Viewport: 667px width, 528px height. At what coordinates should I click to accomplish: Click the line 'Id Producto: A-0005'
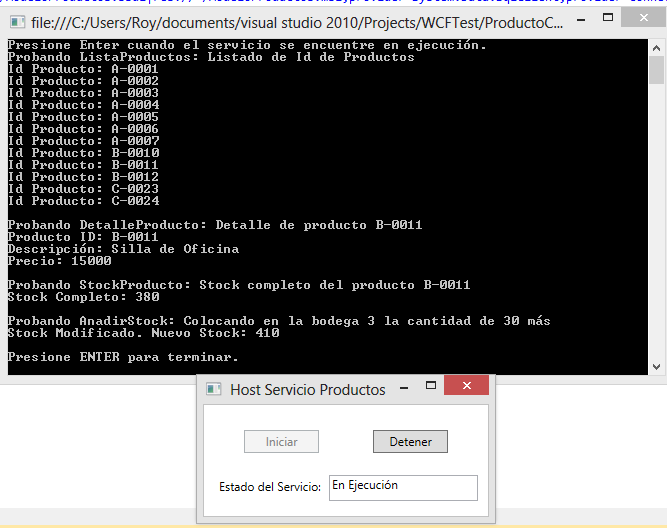click(83, 117)
